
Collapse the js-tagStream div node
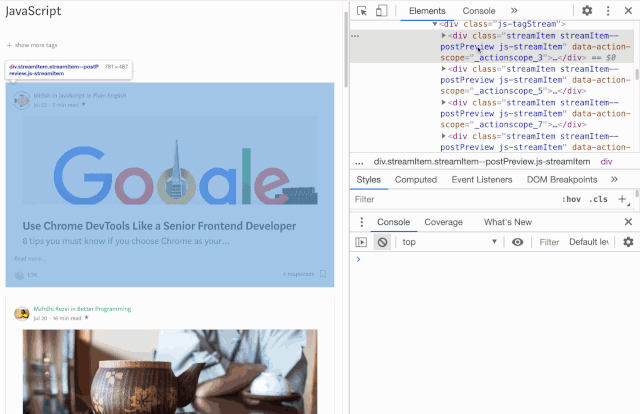click(435, 24)
